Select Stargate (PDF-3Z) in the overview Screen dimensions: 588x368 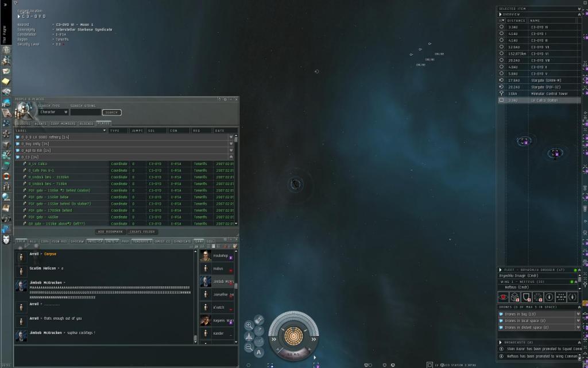(x=546, y=87)
